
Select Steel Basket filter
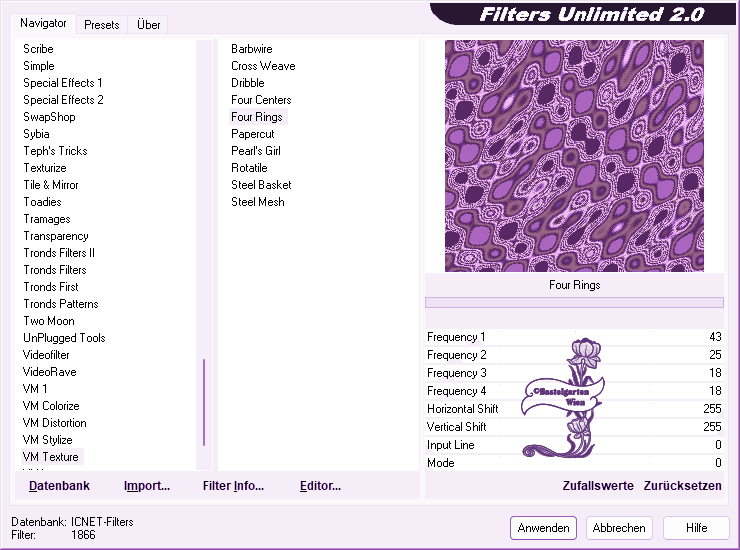(x=261, y=185)
